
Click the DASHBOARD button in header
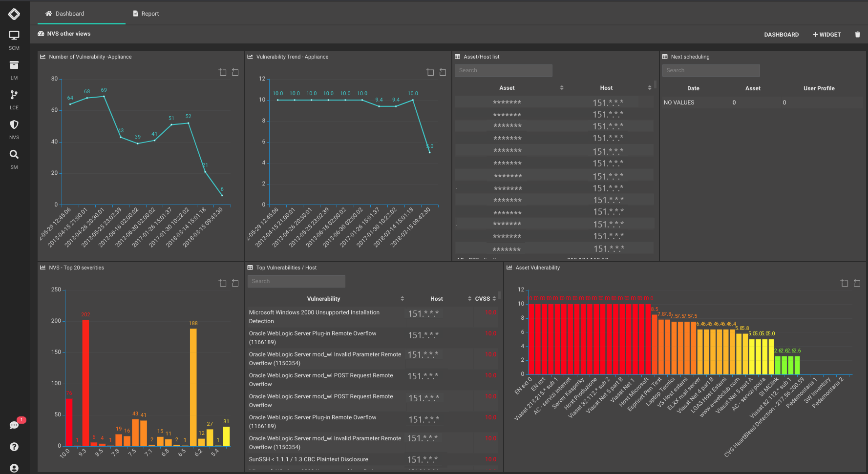point(781,35)
